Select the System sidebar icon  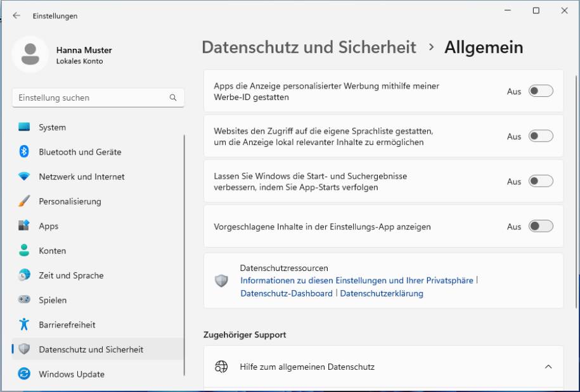26,127
